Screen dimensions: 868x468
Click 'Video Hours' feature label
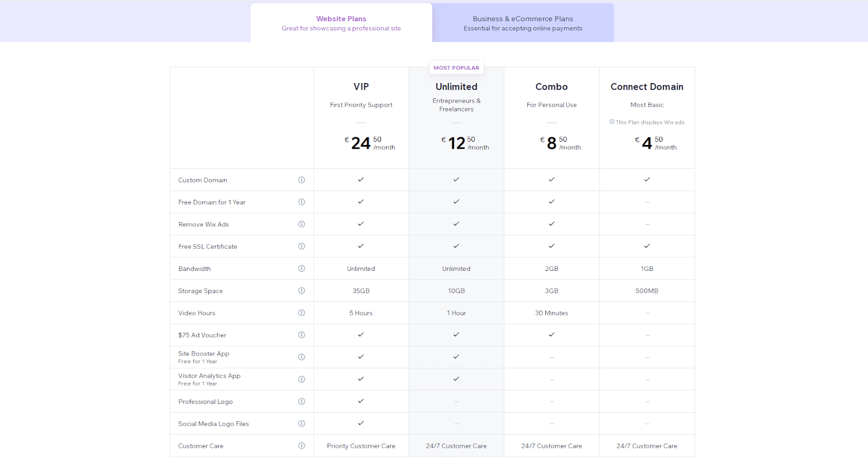[x=197, y=313]
